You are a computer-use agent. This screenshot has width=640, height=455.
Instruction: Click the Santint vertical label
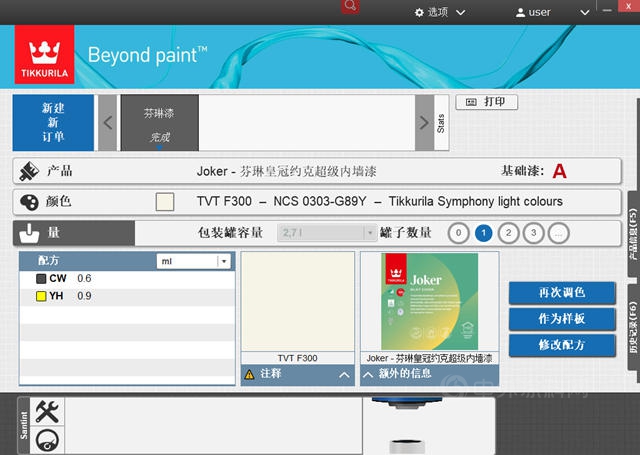click(x=24, y=425)
